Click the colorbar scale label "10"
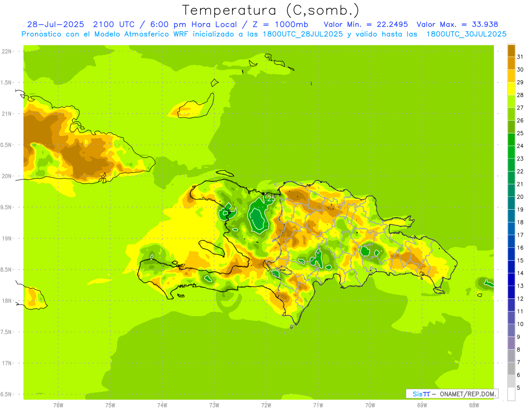This screenshot has height=411, width=532. tap(520, 324)
